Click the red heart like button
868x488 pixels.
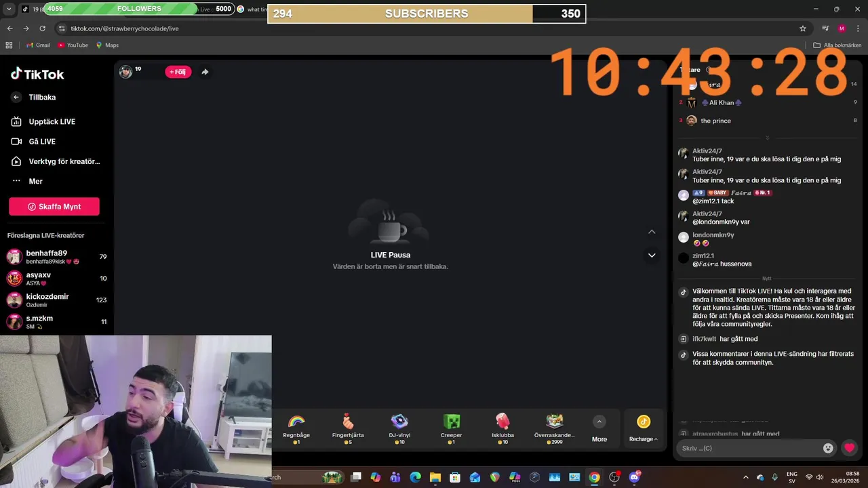[x=849, y=448]
